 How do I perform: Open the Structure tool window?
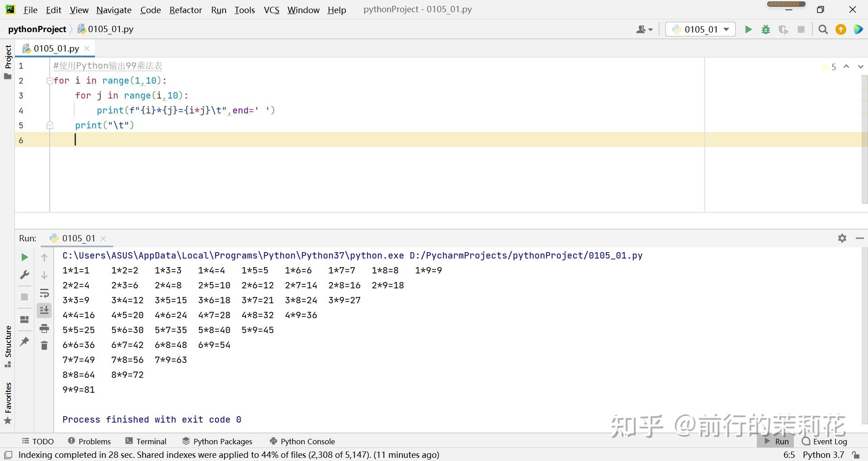[x=8, y=347]
